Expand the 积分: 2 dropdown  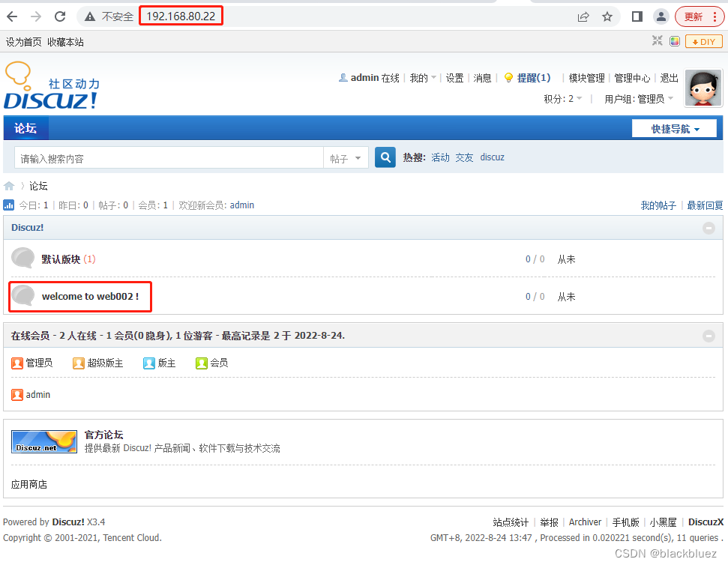[563, 99]
